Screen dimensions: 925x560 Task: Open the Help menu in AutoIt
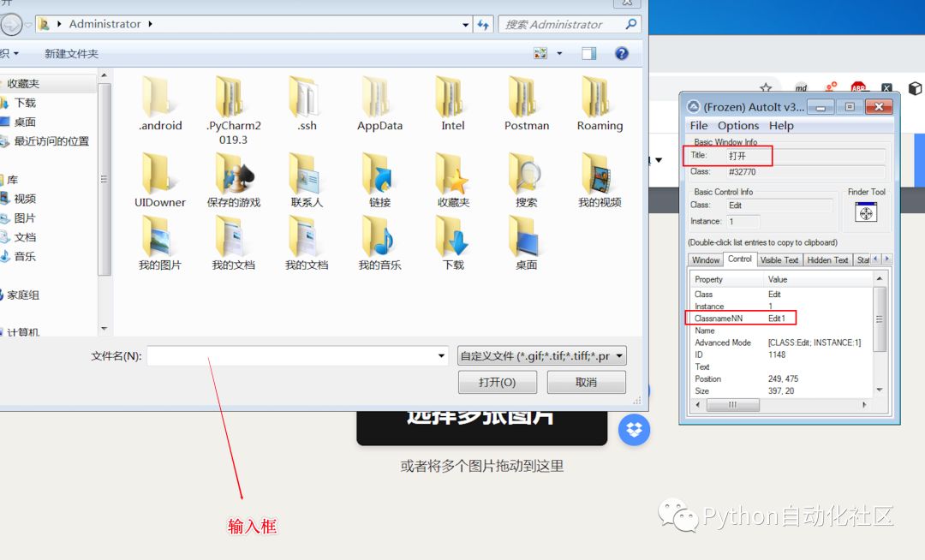781,126
